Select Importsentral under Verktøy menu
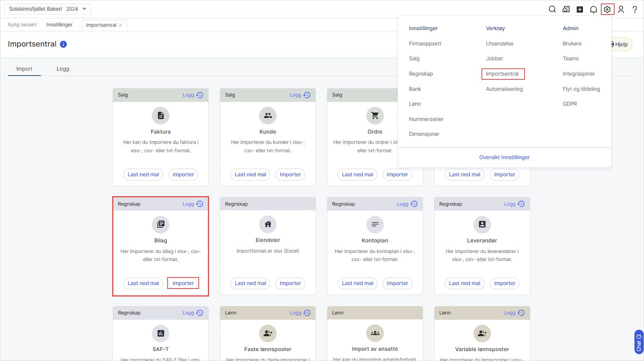 (x=503, y=74)
